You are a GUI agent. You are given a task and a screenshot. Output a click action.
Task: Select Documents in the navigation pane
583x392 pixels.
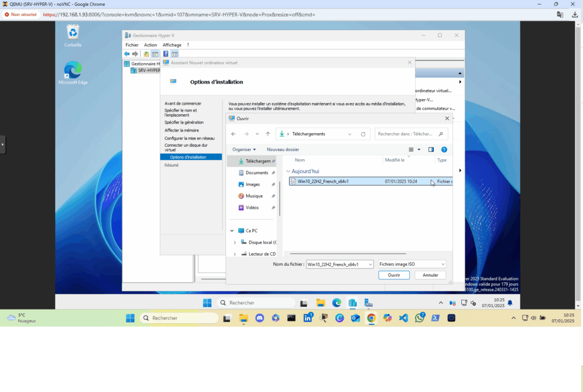(x=257, y=173)
